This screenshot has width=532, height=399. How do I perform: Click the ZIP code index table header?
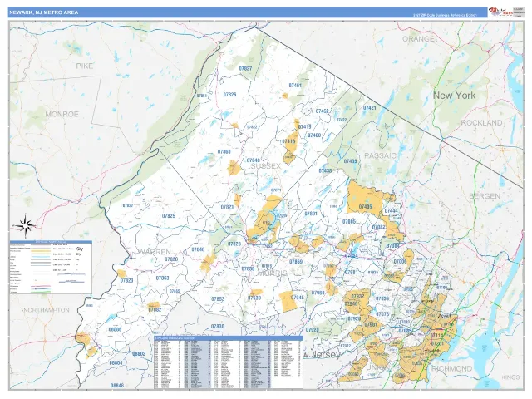tap(228, 338)
